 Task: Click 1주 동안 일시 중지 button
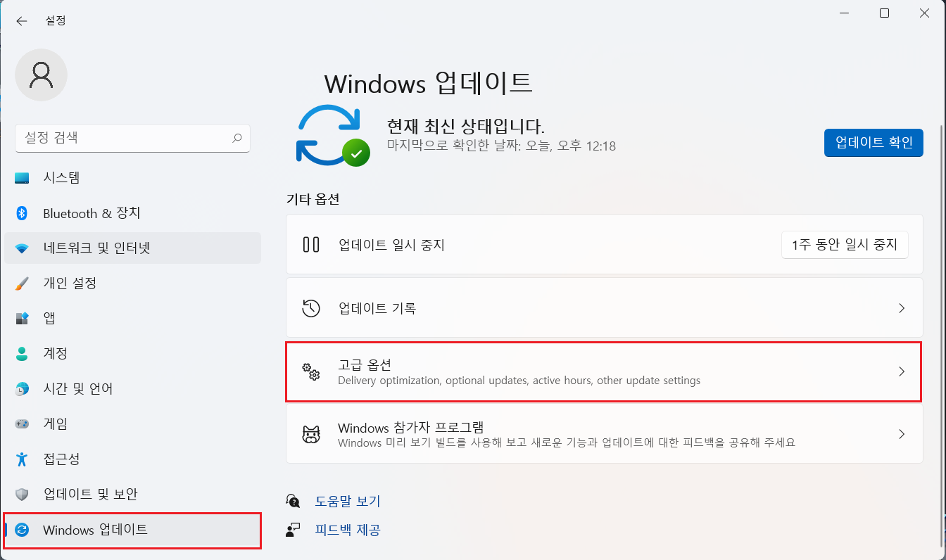pyautogui.click(x=845, y=245)
